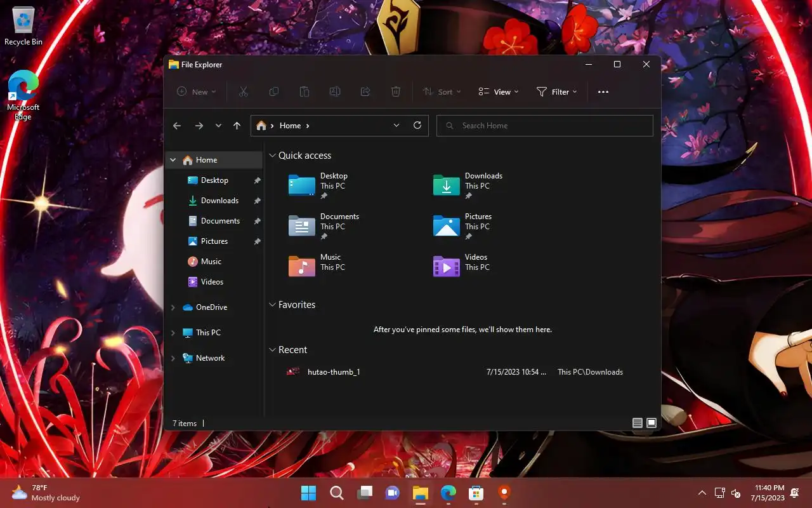
Task: Show hidden icons in system tray
Action: click(x=702, y=493)
